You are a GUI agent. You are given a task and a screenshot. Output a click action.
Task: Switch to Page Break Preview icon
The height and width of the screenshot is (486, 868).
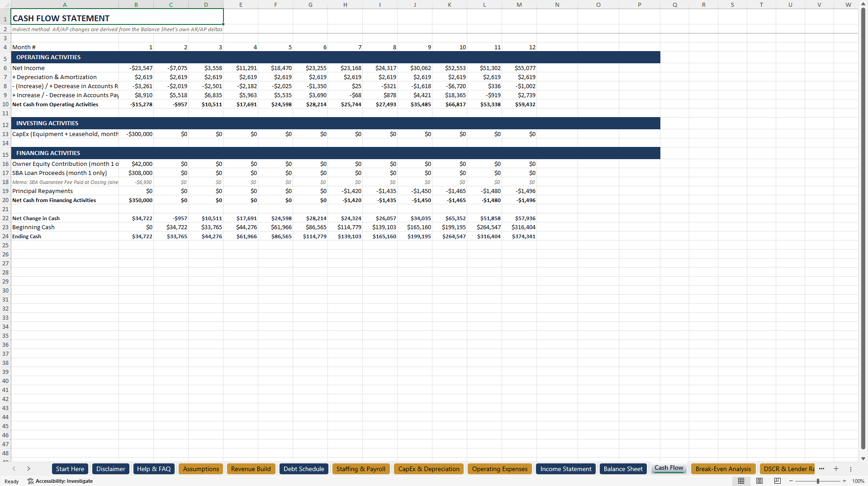pos(778,481)
